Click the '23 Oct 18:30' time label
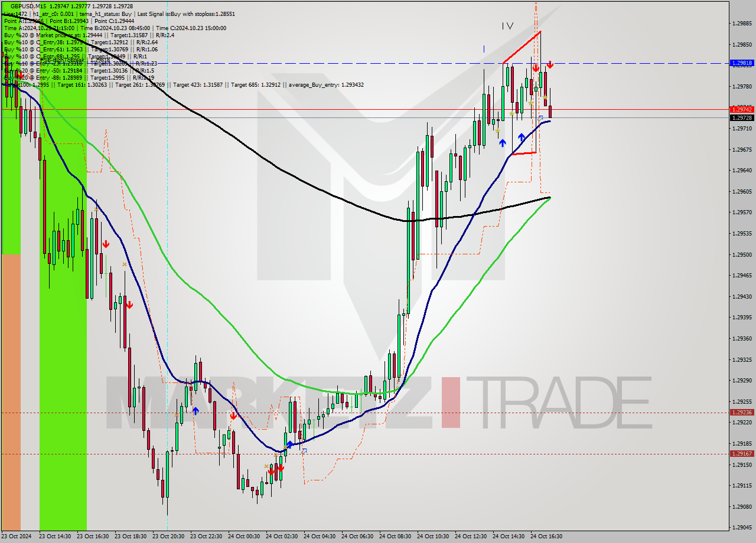 click(131, 537)
